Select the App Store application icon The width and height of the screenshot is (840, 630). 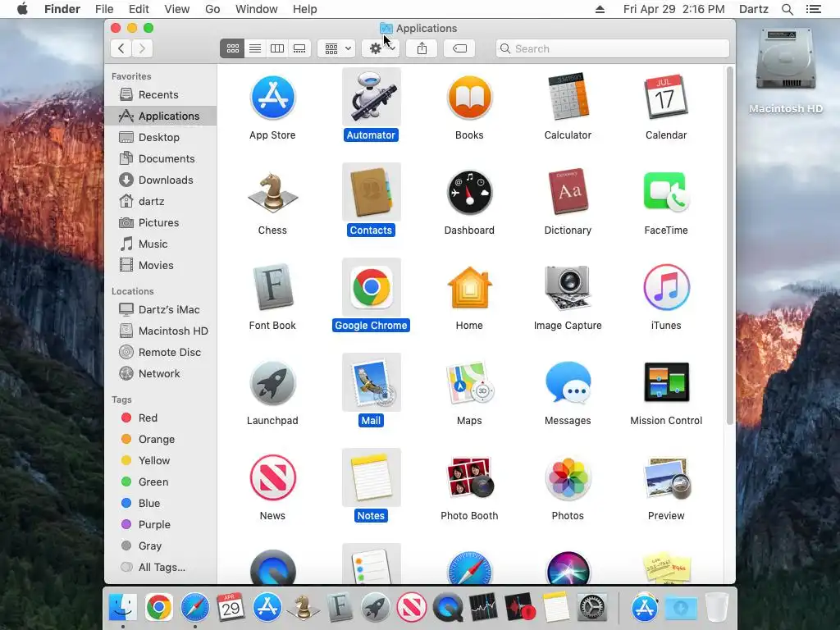(x=272, y=98)
